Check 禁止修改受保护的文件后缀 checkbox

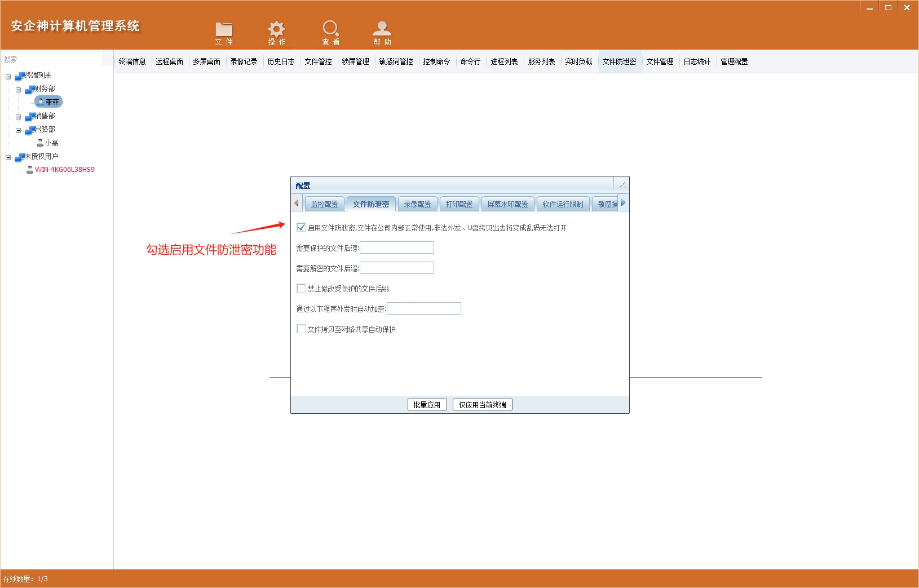[x=301, y=288]
